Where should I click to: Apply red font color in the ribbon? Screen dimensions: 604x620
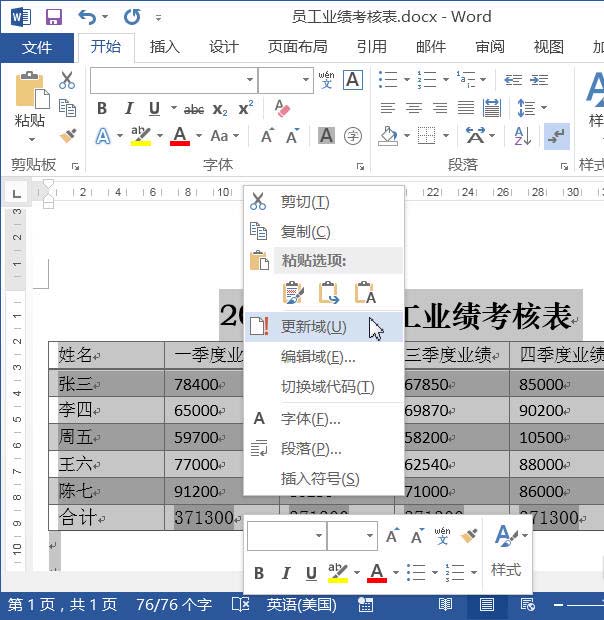[x=180, y=136]
